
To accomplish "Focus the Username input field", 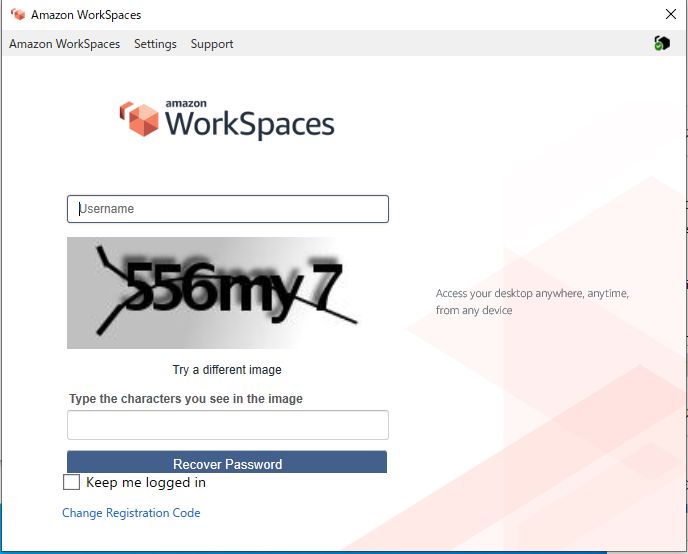I will coord(228,209).
